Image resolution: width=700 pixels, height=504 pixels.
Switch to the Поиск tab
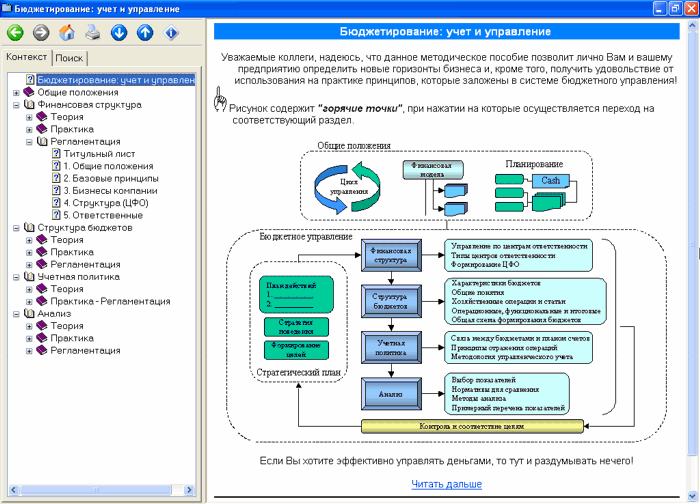coord(70,58)
